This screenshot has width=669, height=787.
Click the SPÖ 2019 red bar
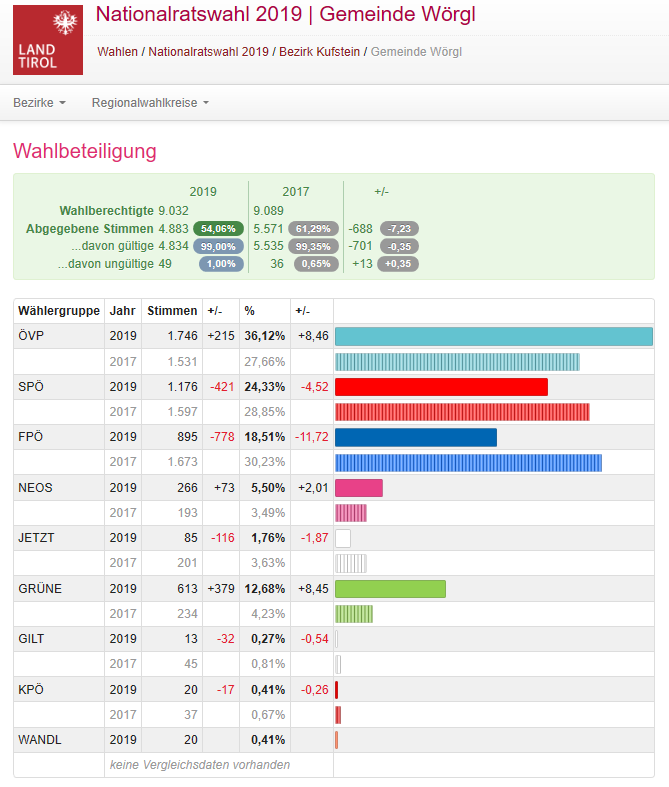[441, 387]
